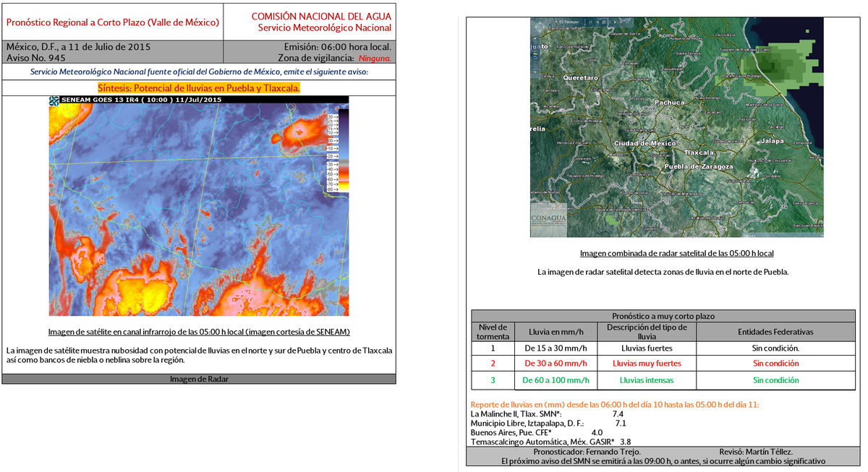The image size is (868, 472).
Task: Click Aviso No. 945 text
Action: click(36, 57)
